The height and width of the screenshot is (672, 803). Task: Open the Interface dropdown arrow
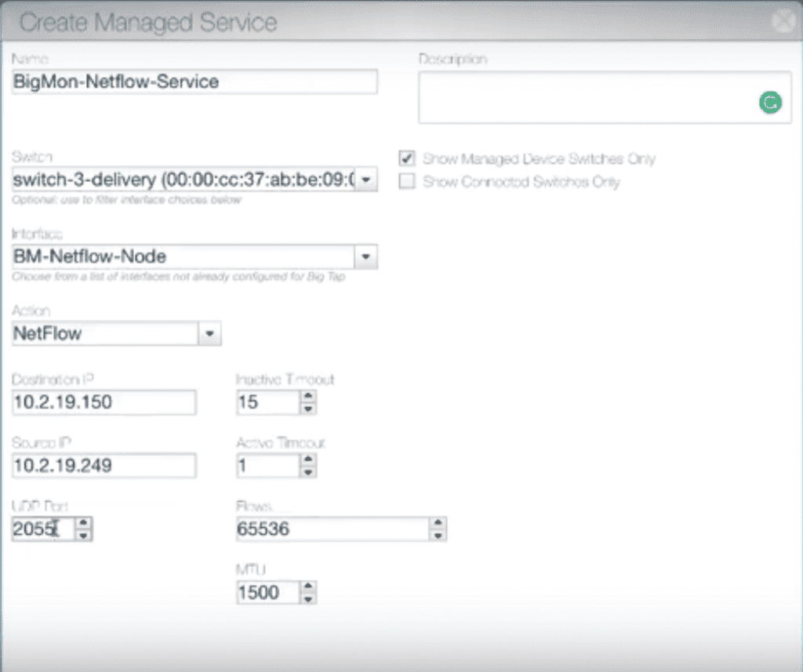(x=366, y=256)
